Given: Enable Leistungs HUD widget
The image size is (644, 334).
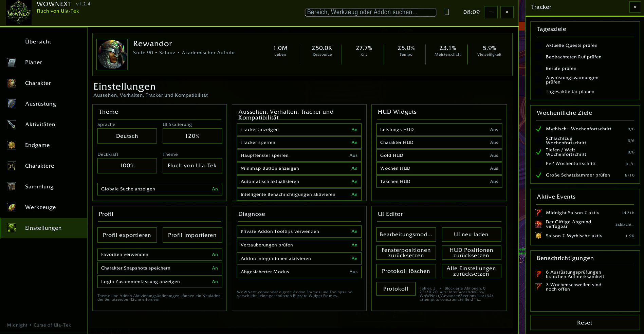Looking at the screenshot, I should pos(439,130).
